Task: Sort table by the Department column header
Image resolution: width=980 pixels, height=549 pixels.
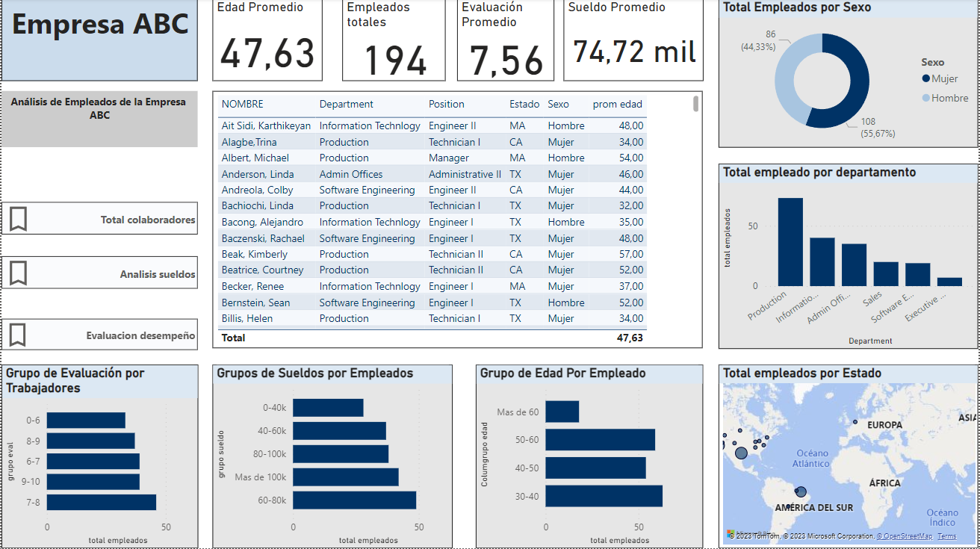Action: [346, 105]
